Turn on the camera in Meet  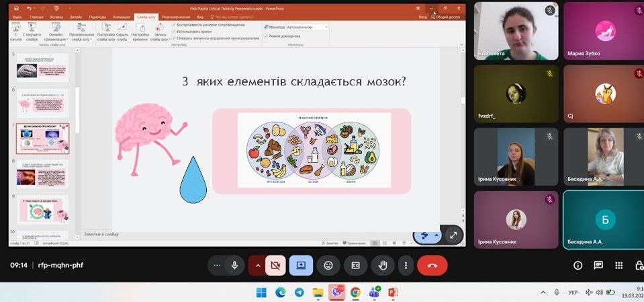point(275,266)
